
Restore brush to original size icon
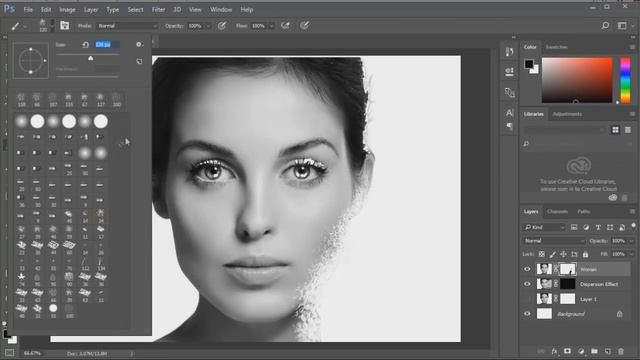(x=85, y=44)
